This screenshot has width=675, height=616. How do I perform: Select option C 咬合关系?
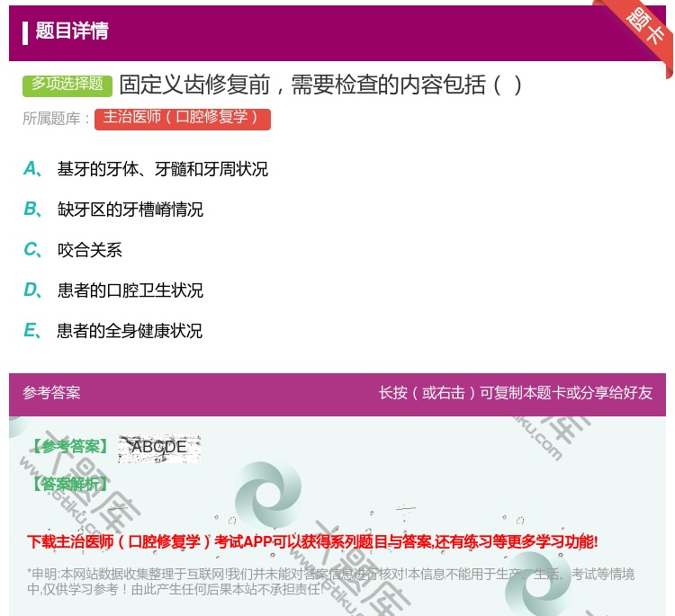click(73, 250)
